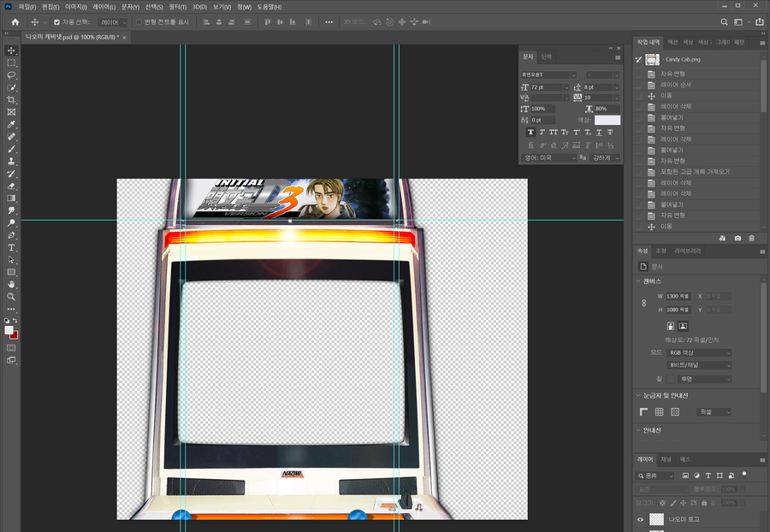
Task: Toggle rulers icon in Properties panel
Action: coord(643,411)
